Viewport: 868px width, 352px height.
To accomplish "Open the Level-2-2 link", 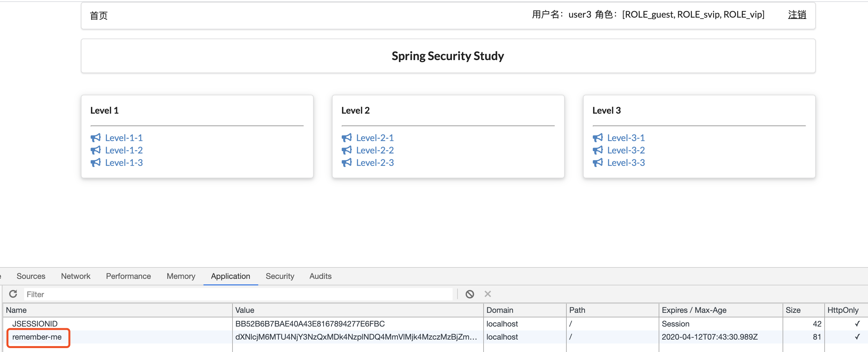I will (375, 150).
